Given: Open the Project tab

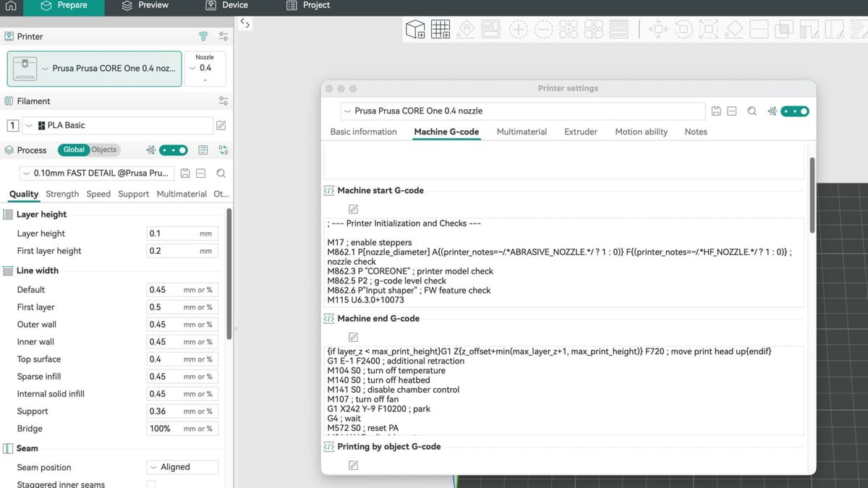Looking at the screenshot, I should click(308, 5).
